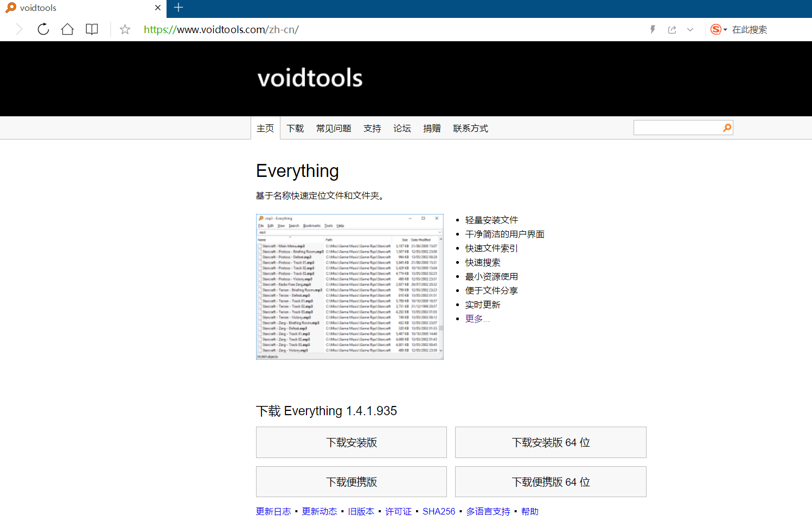The height and width of the screenshot is (527, 812).
Task: Open the 旧版本 link
Action: click(361, 511)
